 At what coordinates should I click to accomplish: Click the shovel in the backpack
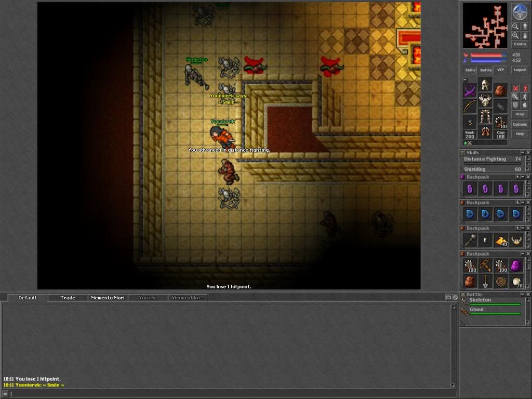485,281
